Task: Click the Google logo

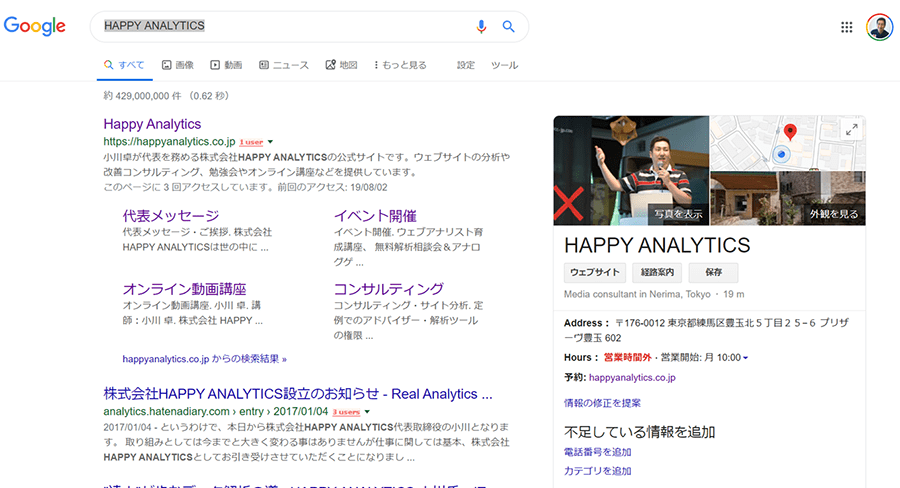Action: pyautogui.click(x=34, y=26)
